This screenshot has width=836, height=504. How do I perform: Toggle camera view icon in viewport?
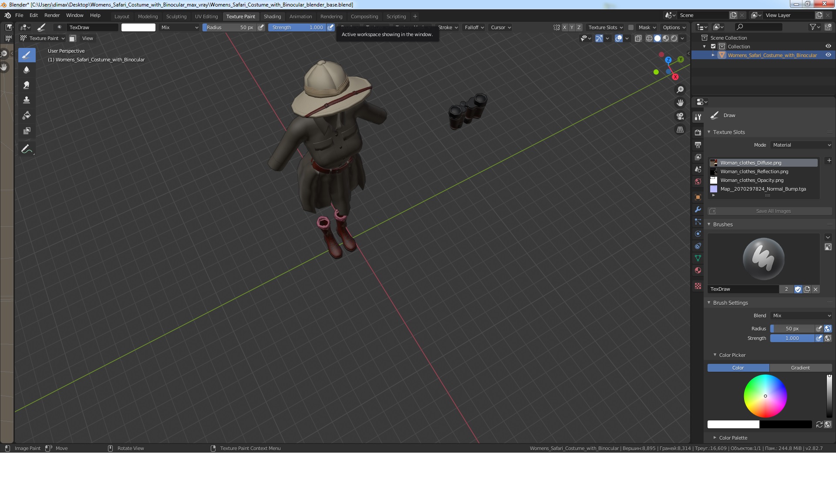point(680,116)
